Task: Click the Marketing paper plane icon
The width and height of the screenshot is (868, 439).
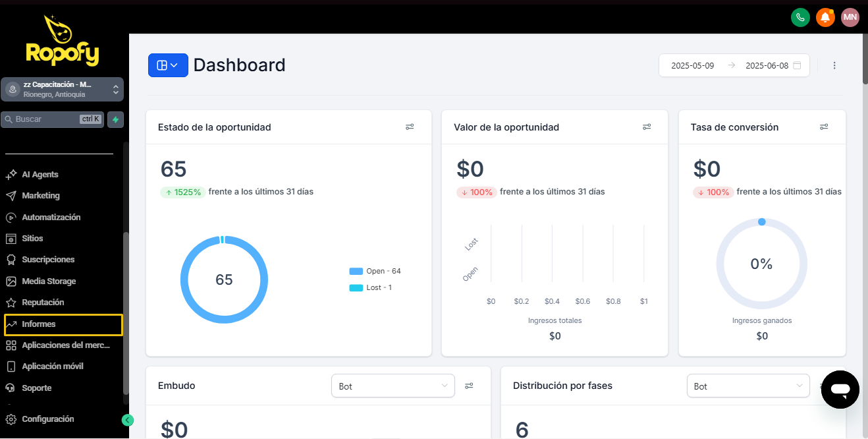Action: (11, 196)
